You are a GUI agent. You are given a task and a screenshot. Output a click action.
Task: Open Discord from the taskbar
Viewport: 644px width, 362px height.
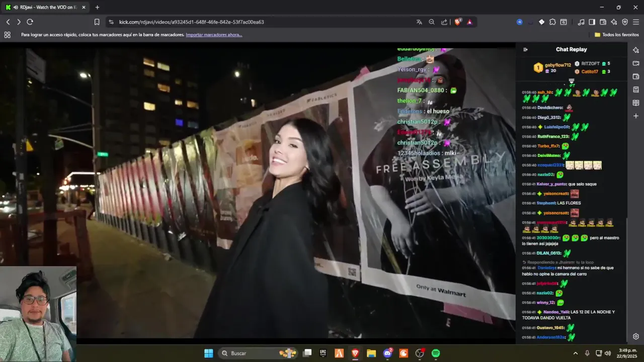387,353
